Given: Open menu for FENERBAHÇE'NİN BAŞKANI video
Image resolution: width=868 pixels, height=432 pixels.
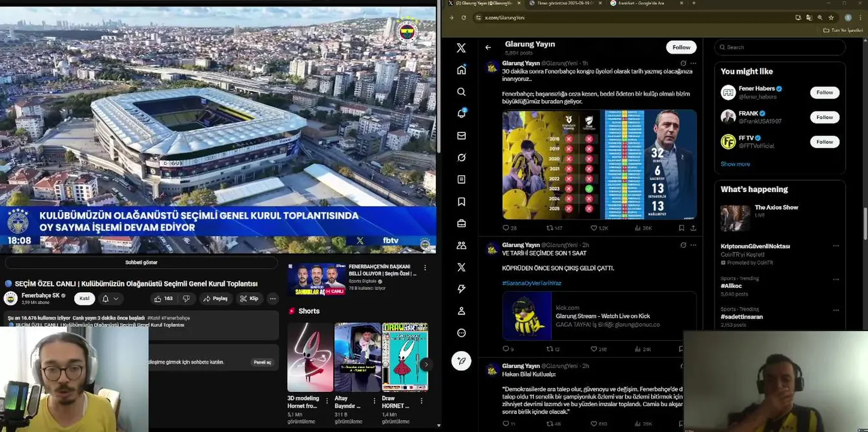Looking at the screenshot, I should (425, 268).
